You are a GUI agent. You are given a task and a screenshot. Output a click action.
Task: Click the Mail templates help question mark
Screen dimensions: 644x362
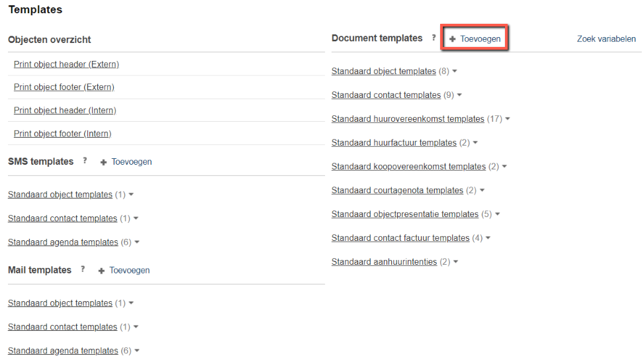coord(83,269)
